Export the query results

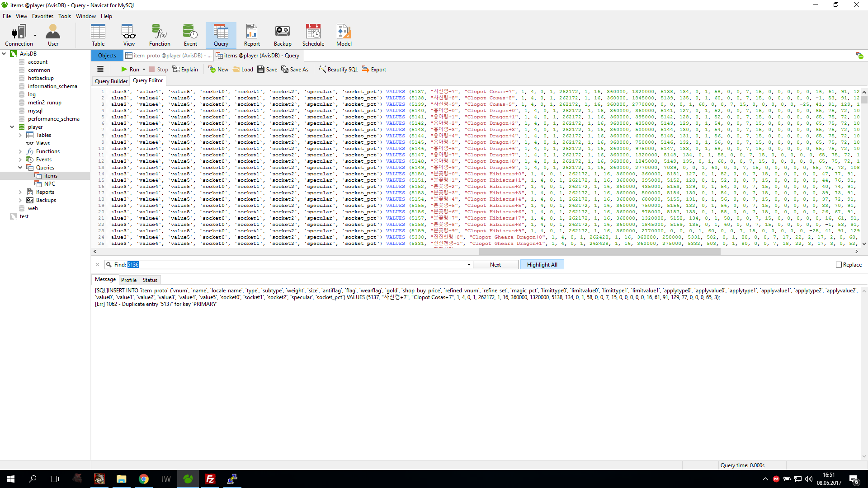coord(374,69)
